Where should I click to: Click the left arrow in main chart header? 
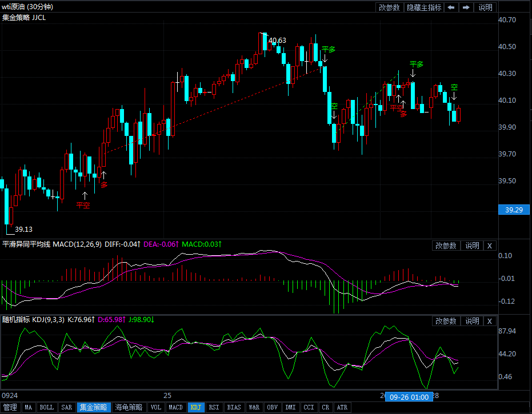tap(451, 7)
